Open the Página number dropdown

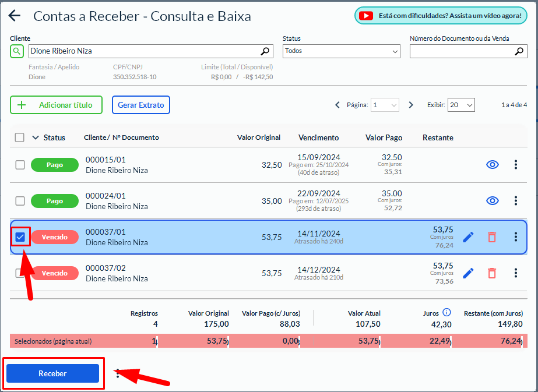point(385,105)
